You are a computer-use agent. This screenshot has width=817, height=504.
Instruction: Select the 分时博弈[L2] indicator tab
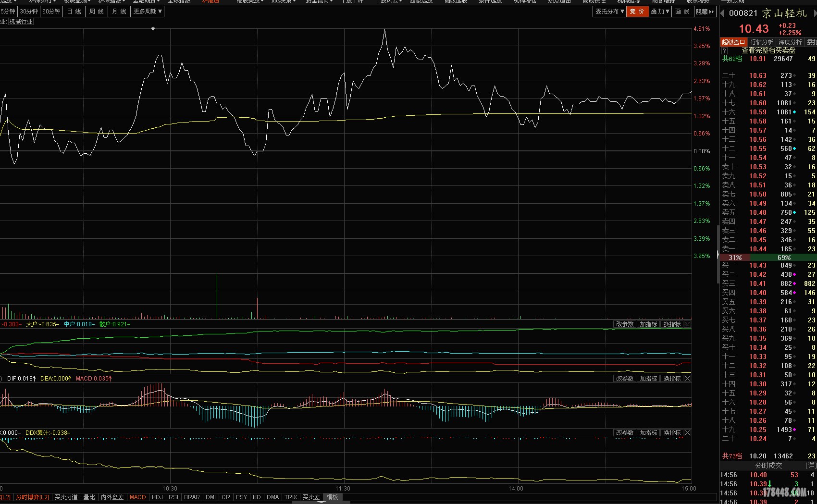32,497
